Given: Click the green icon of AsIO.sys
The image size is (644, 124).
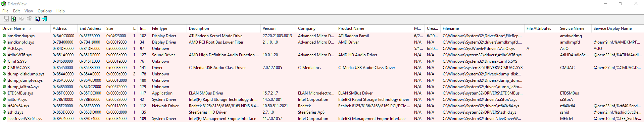Looking at the screenshot, I should pos(4,48).
